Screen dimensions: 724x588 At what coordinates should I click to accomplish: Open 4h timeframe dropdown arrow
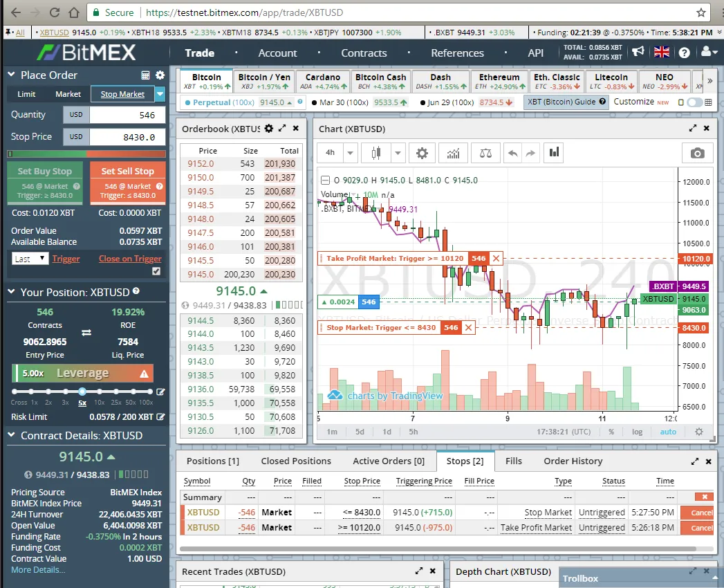point(350,153)
